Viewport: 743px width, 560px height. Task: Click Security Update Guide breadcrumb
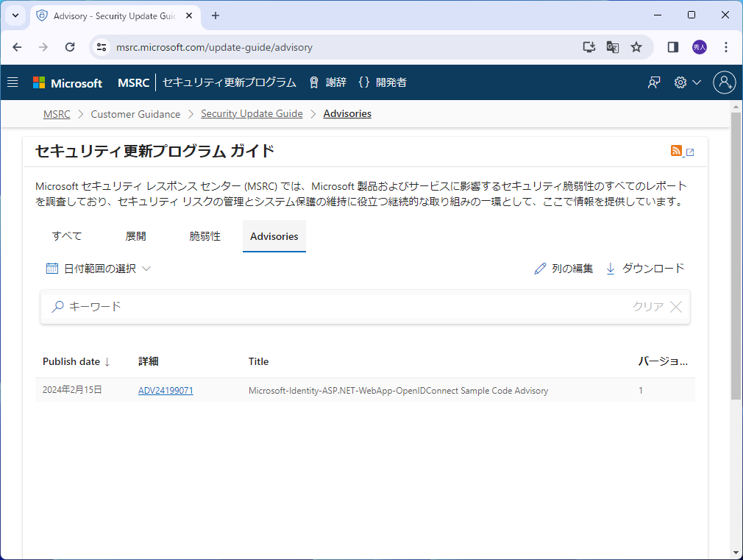[x=252, y=114]
